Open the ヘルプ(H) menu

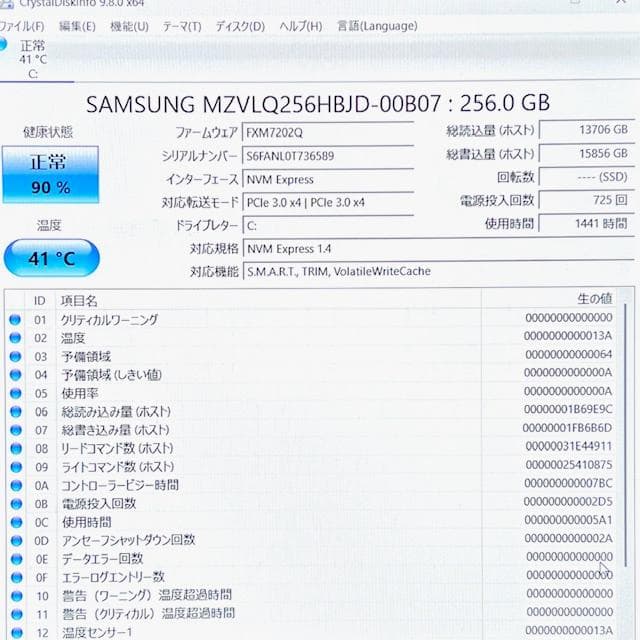tap(301, 27)
